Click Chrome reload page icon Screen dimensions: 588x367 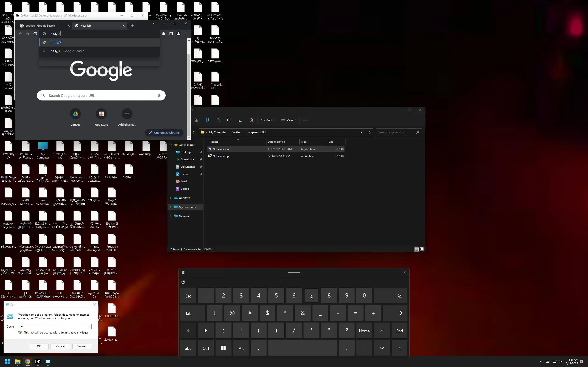(x=35, y=34)
